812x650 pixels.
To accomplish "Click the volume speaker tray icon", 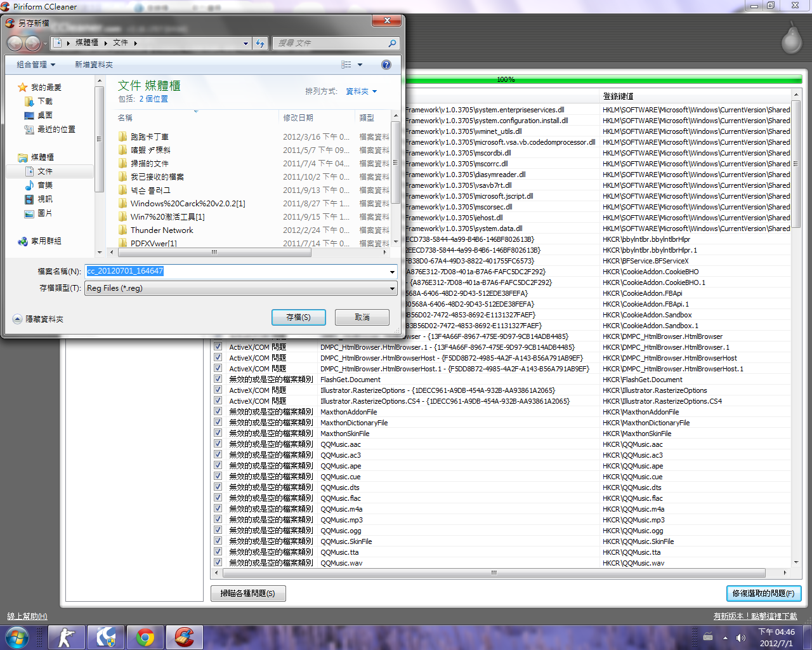I will click(x=740, y=637).
